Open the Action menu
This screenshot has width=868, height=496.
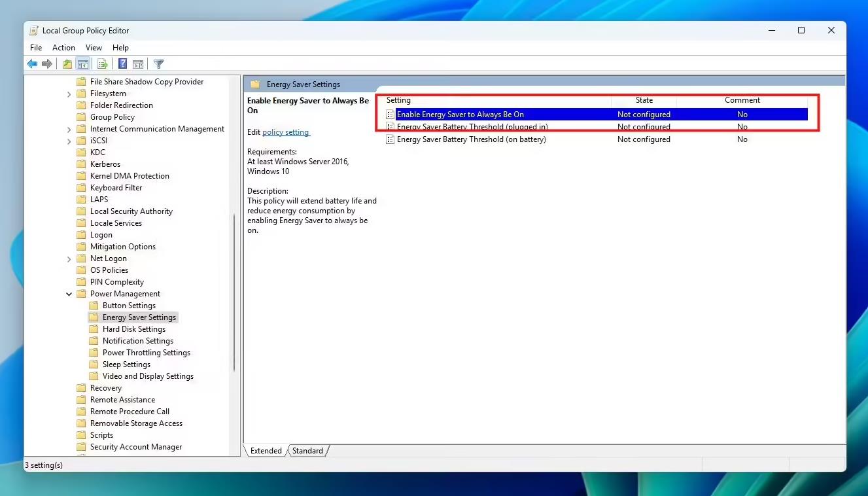(x=63, y=48)
